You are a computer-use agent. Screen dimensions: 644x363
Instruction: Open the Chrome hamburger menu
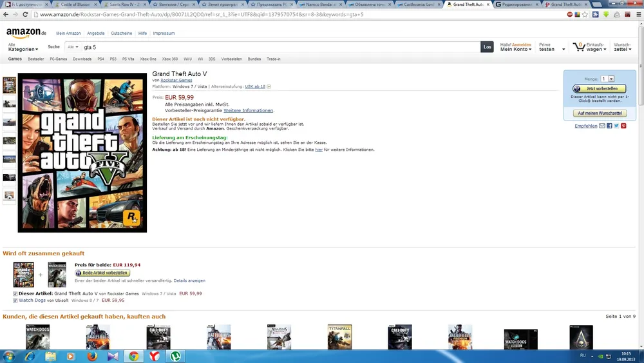[x=638, y=14]
